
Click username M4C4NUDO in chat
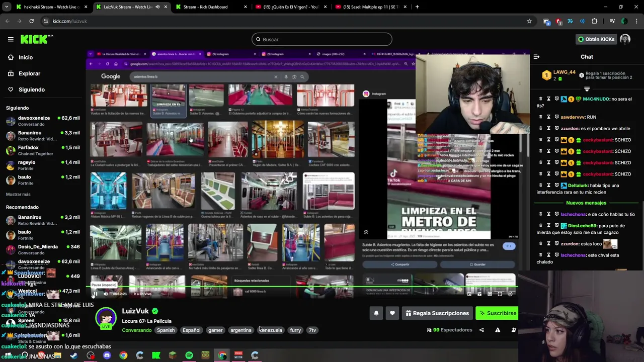pos(596,99)
